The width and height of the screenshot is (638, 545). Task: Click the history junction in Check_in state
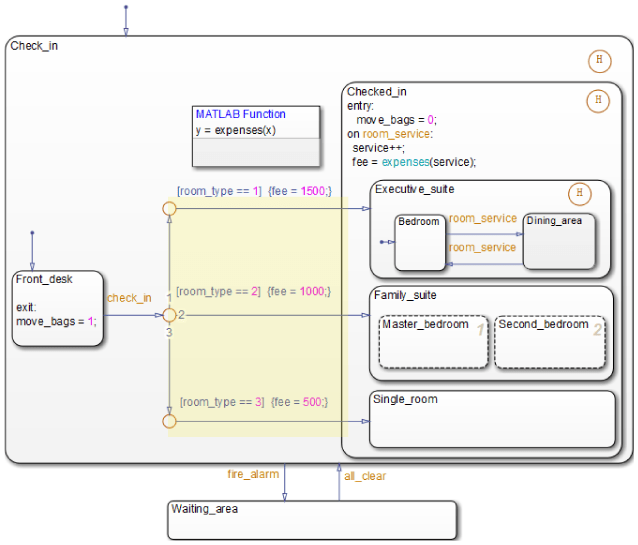tap(599, 61)
